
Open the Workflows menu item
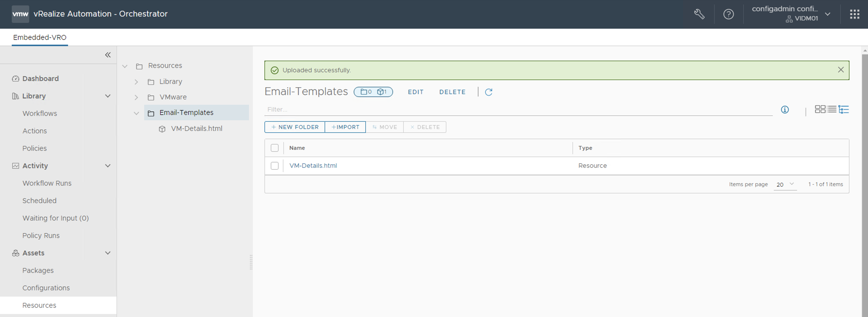(40, 113)
